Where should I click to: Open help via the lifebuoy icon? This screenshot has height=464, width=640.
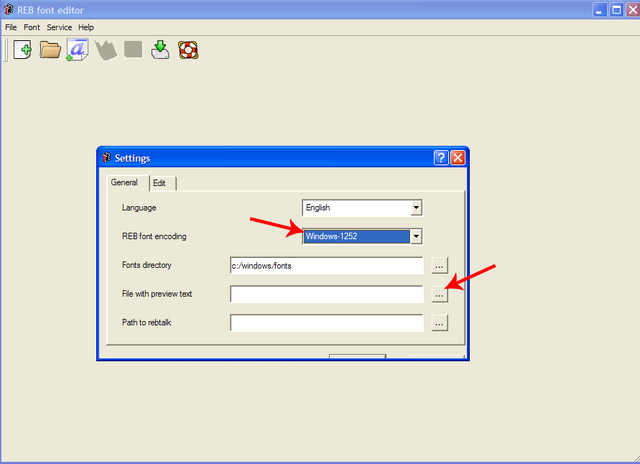tap(187, 49)
